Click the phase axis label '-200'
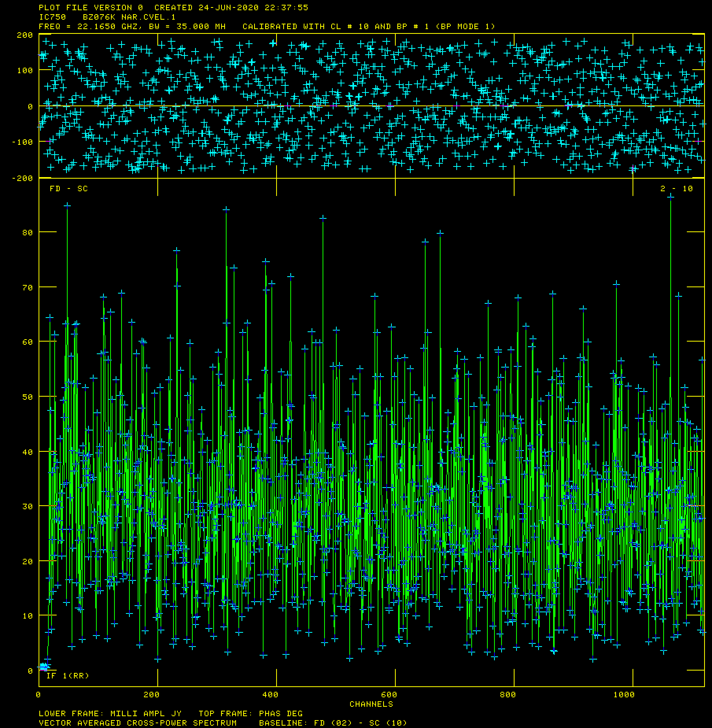Viewport: 712px width, 728px height. (x=22, y=178)
